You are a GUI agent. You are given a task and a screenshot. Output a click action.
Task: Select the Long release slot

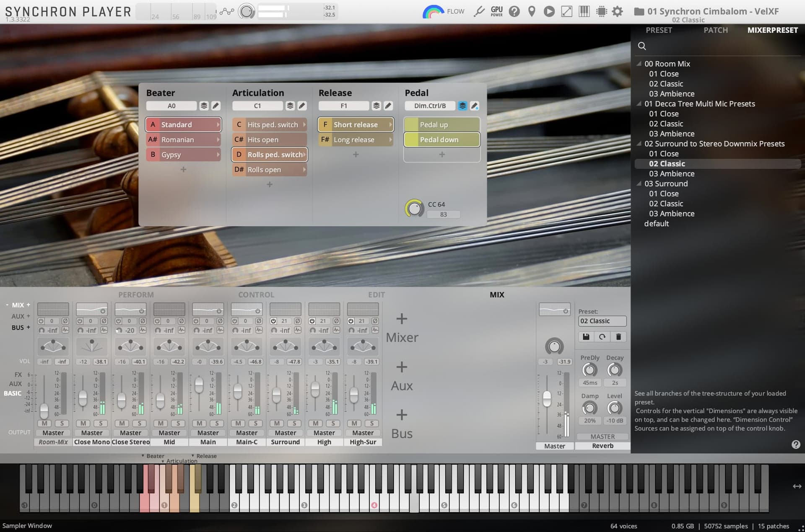356,139
